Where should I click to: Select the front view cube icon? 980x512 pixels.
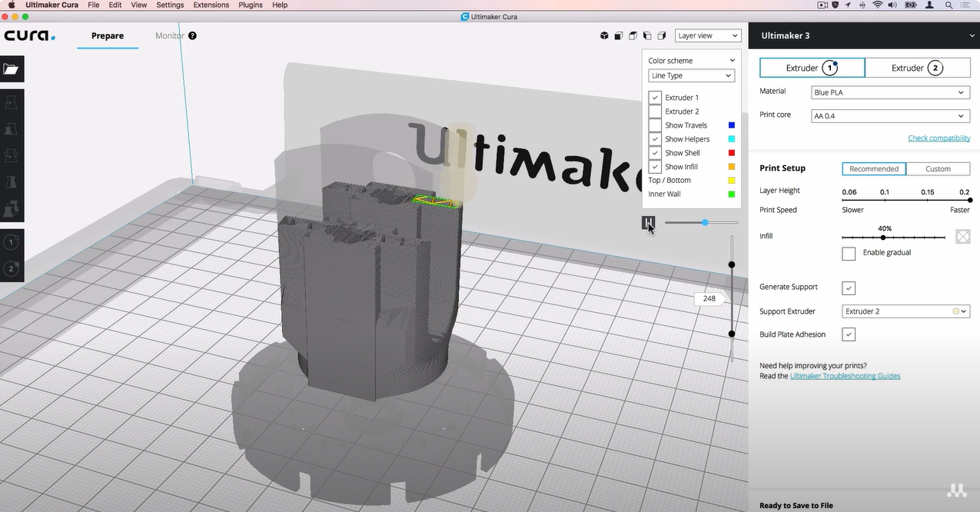tap(618, 35)
